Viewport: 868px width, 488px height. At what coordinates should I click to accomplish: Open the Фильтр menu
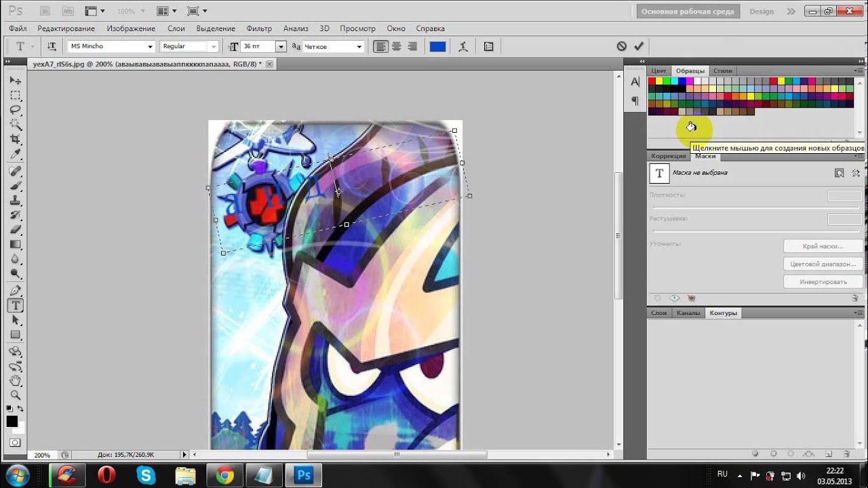click(x=259, y=28)
